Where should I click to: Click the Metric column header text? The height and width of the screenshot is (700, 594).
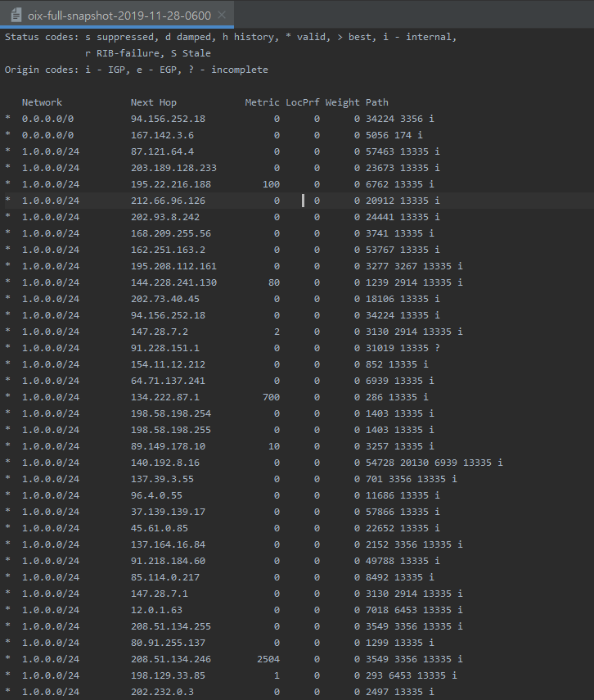[x=262, y=102]
